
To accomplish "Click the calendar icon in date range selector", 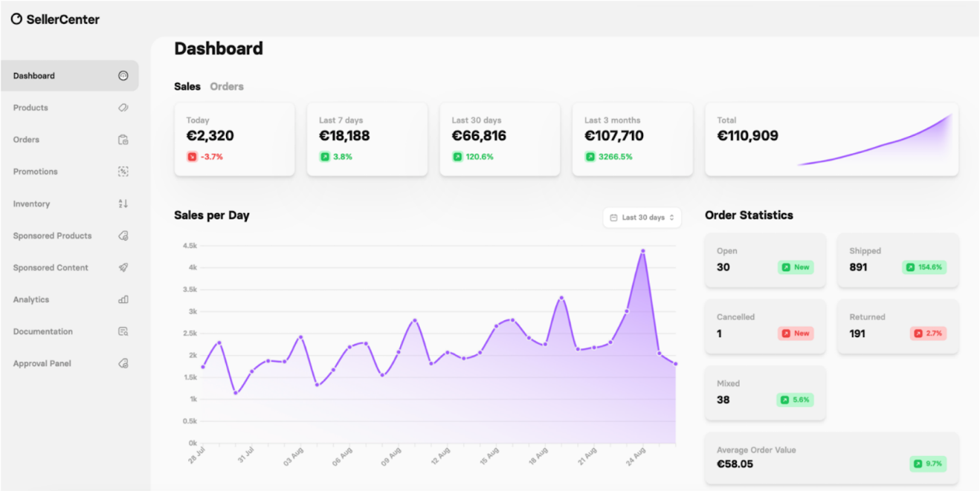I will [613, 218].
